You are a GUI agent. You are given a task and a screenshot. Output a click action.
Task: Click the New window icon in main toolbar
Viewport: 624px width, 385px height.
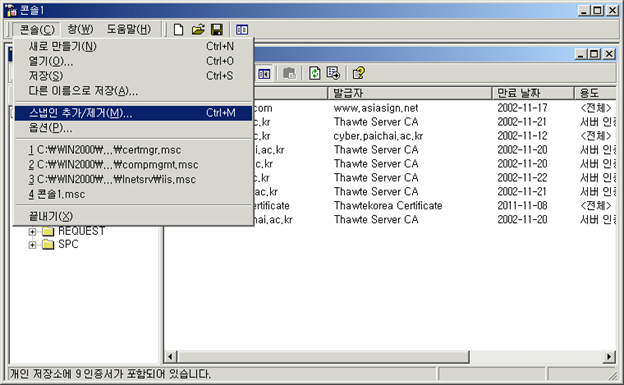[242, 29]
